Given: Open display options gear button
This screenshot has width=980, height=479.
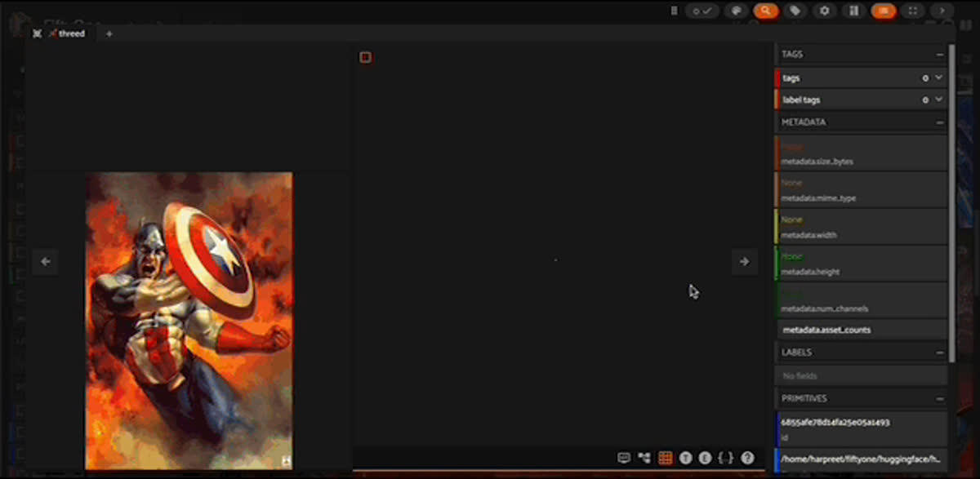Looking at the screenshot, I should pyautogui.click(x=824, y=11).
